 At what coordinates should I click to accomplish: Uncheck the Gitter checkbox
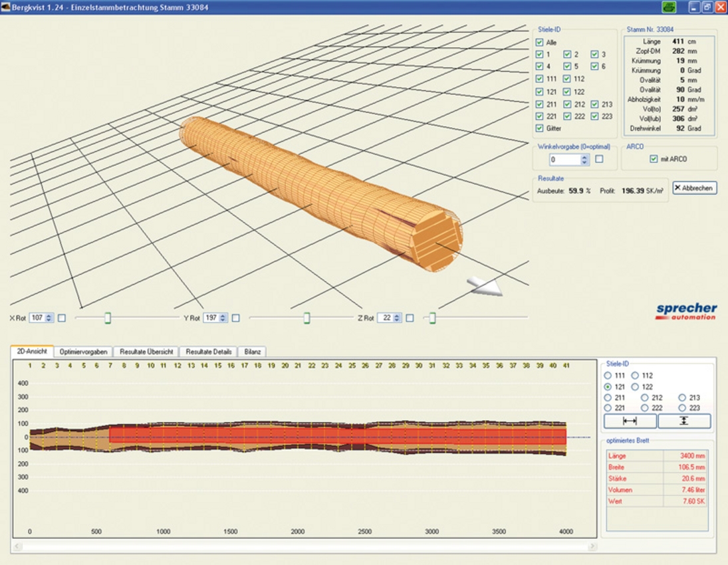click(x=540, y=128)
